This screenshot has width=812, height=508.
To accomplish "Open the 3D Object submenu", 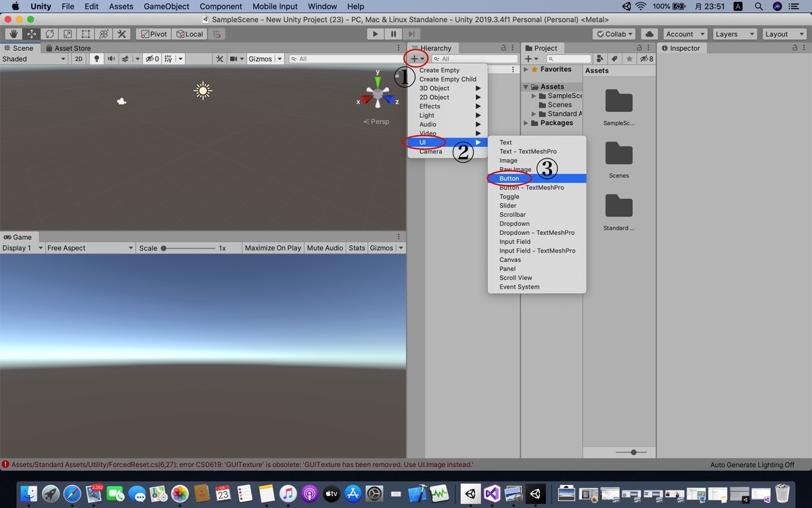I will tap(447, 88).
